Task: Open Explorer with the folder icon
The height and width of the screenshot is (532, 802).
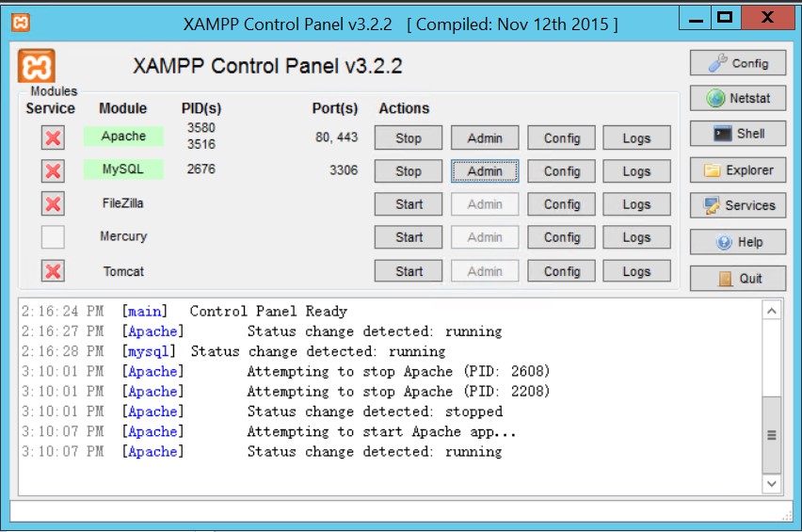Action: click(x=738, y=170)
